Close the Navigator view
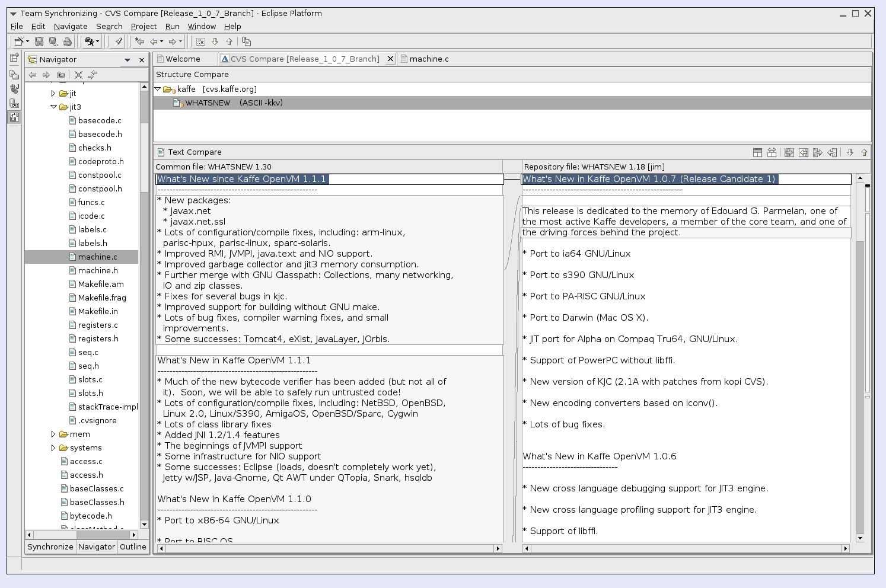Screen dimensions: 886x588 click(x=142, y=60)
